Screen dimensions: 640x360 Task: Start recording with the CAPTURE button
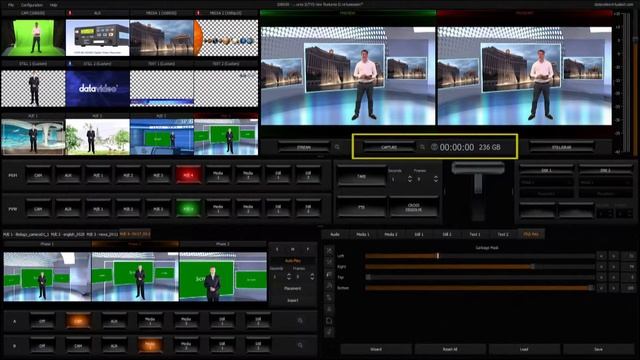point(389,147)
